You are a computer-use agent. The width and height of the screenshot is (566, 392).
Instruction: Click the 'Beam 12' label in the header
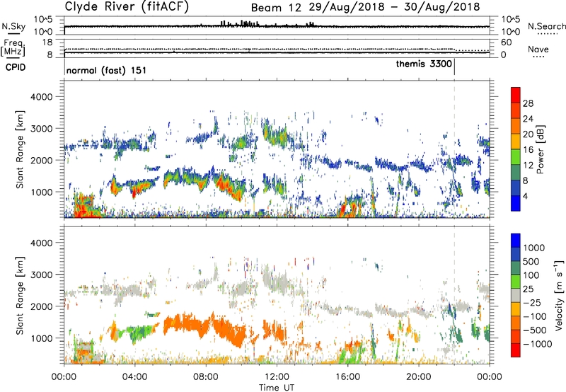click(276, 8)
